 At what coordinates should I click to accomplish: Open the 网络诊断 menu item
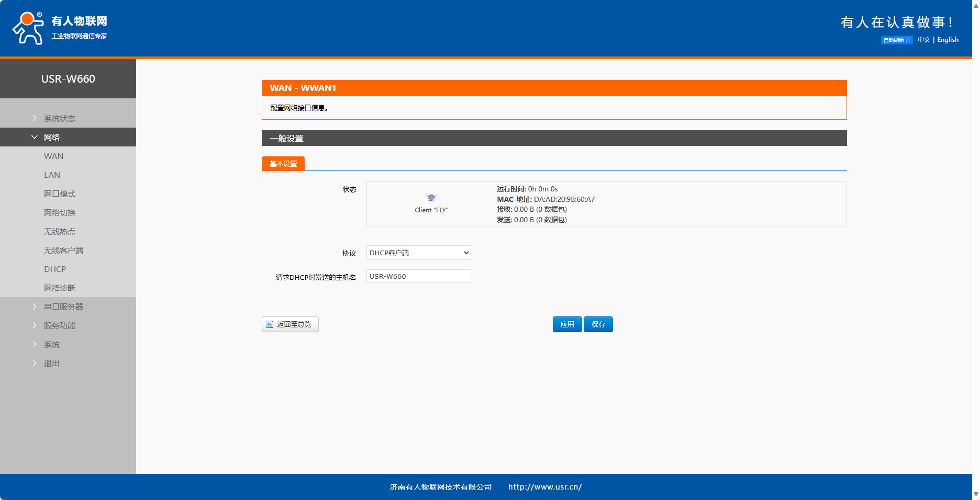60,288
